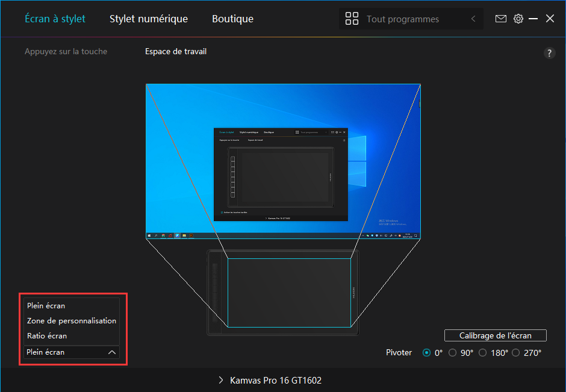Choose the 270° rotation radio button

click(x=515, y=353)
